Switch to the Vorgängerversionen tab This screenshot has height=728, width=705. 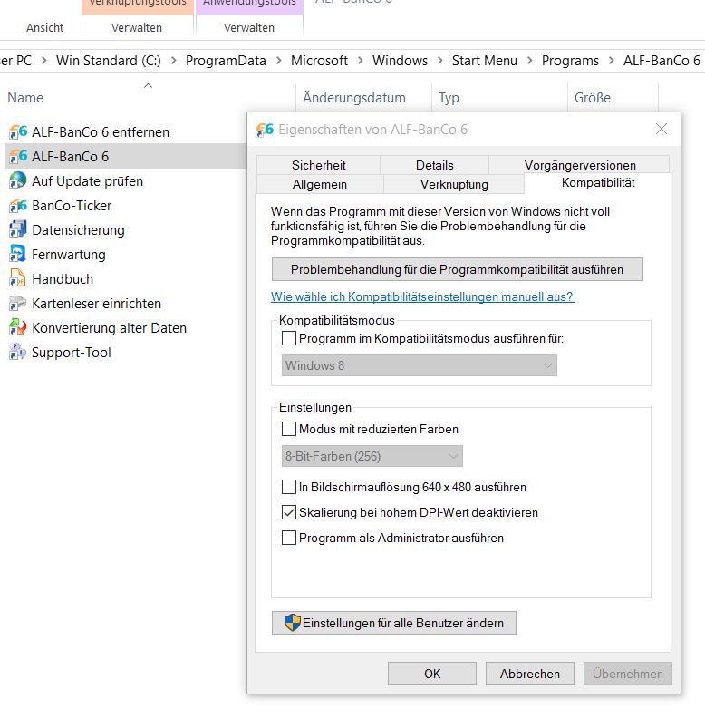[x=580, y=165]
